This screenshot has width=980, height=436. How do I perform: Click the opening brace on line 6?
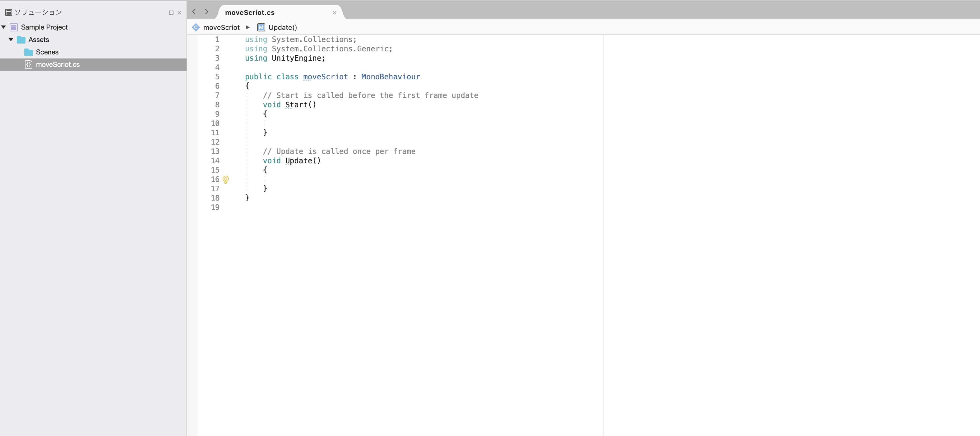(247, 86)
